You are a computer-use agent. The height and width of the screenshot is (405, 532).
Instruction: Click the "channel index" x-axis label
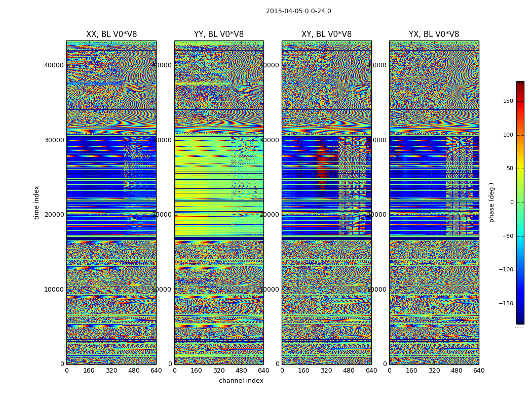coord(241,381)
